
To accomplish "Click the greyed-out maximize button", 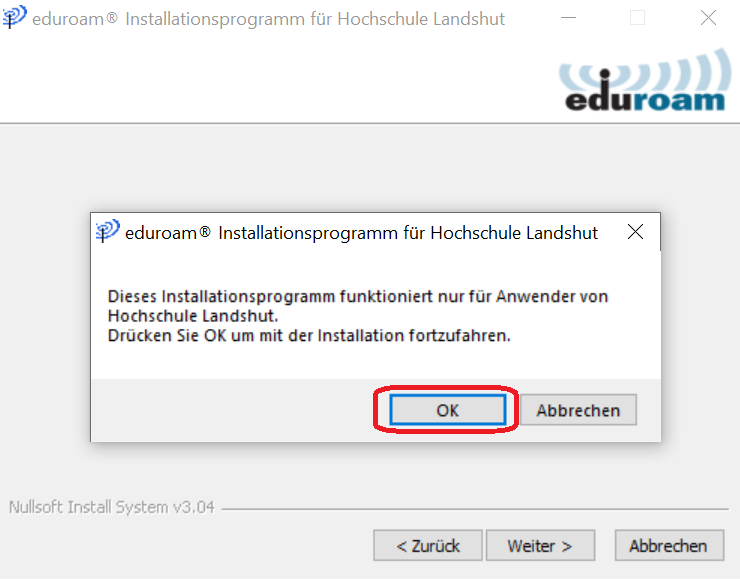I will coord(637,18).
